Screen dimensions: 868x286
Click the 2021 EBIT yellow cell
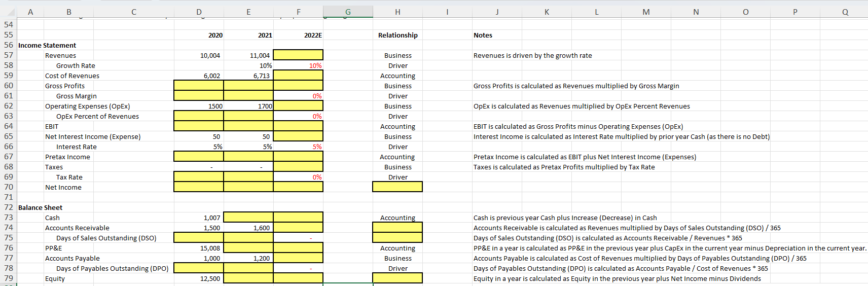248,126
